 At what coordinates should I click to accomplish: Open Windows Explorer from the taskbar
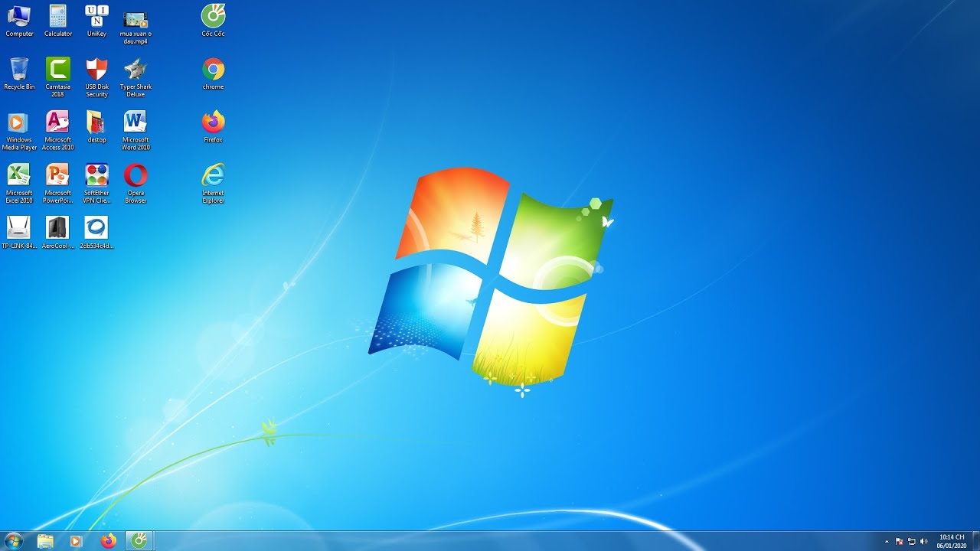[x=45, y=541]
